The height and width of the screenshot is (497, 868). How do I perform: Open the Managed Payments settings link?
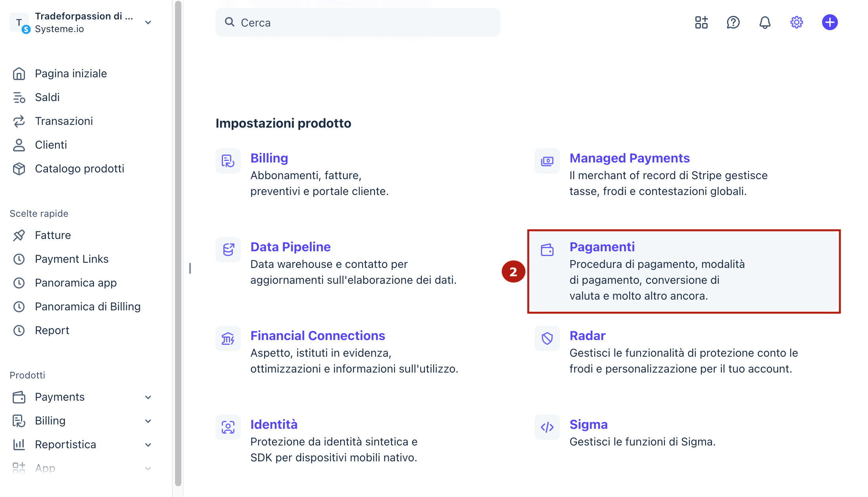coord(630,158)
